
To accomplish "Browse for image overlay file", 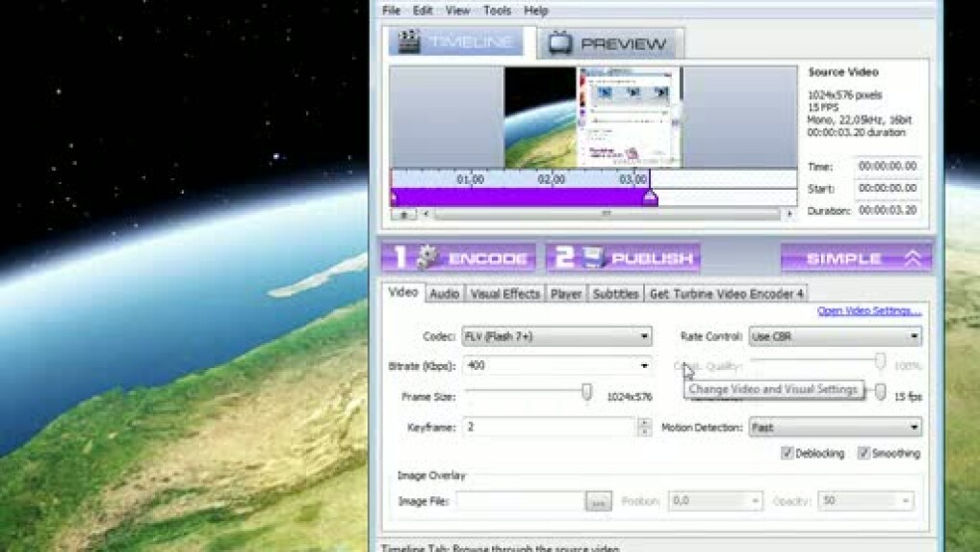I will point(598,501).
